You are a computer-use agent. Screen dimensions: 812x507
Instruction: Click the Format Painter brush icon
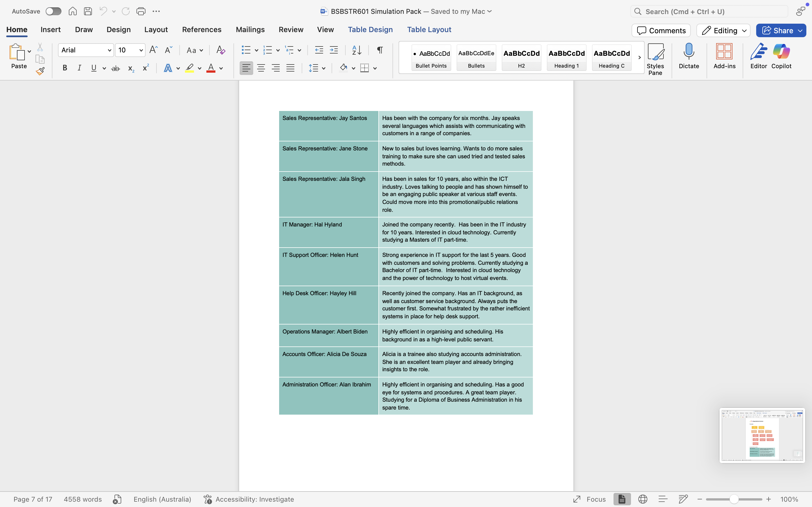40,71
